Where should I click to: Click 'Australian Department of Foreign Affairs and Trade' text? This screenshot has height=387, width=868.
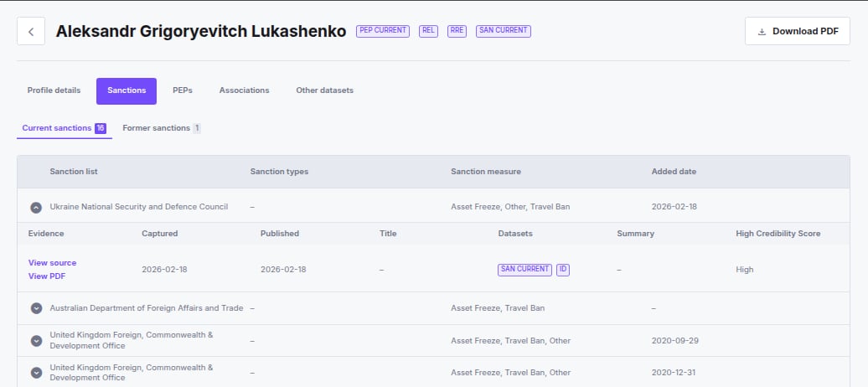[146, 308]
